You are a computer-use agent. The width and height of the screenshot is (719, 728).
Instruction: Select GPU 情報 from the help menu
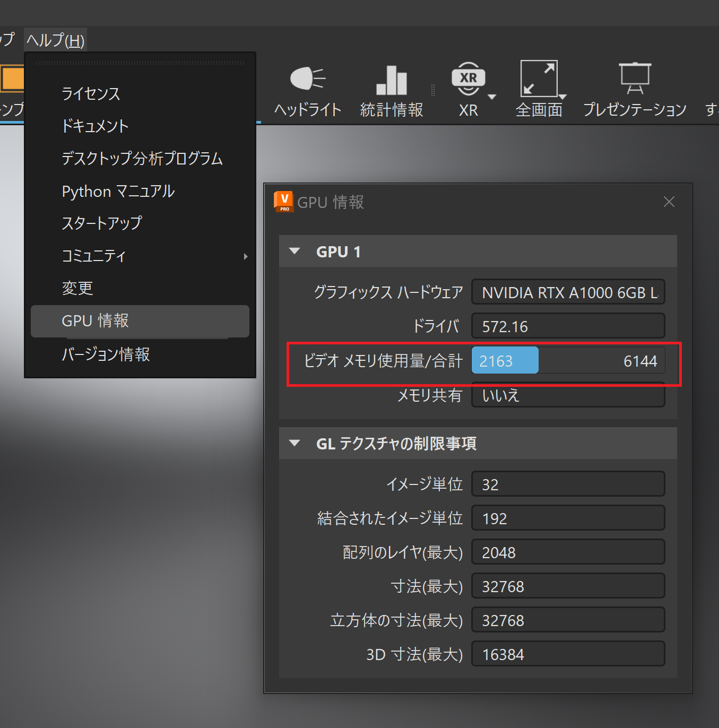[x=94, y=321]
